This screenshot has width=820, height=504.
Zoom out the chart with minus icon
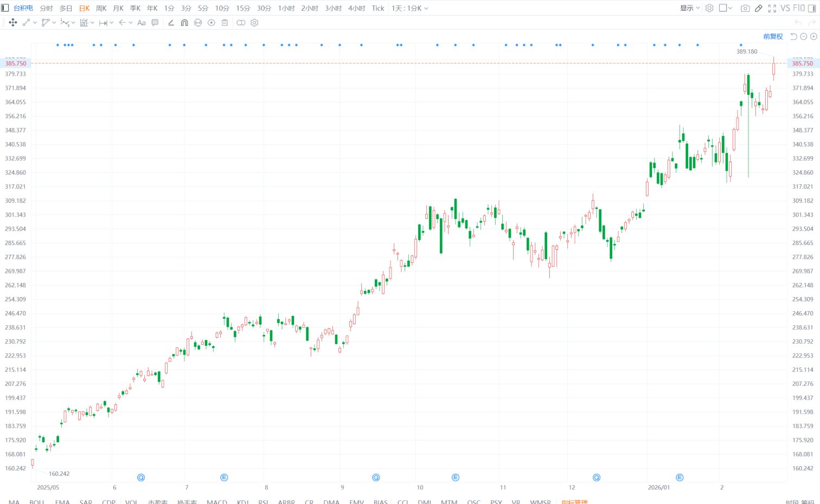804,36
